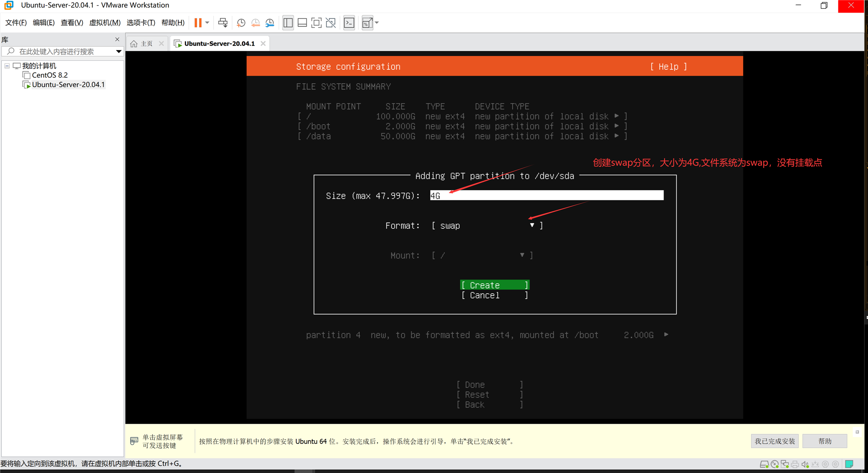Click the Back button
This screenshot has width=868, height=473.
pos(490,405)
